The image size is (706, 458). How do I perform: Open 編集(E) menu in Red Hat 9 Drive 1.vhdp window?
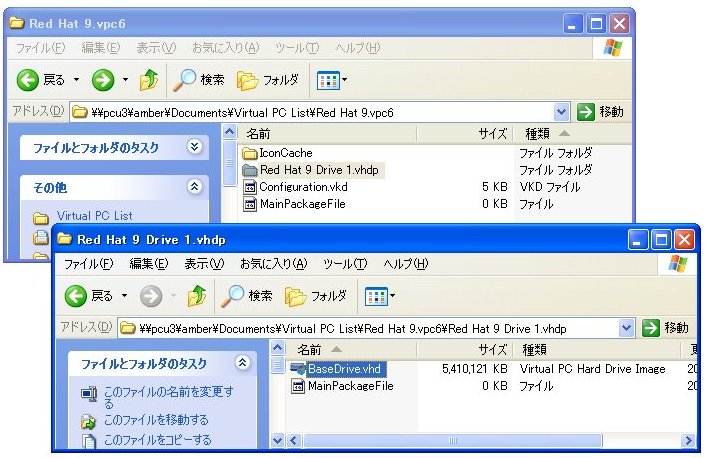coord(149,264)
